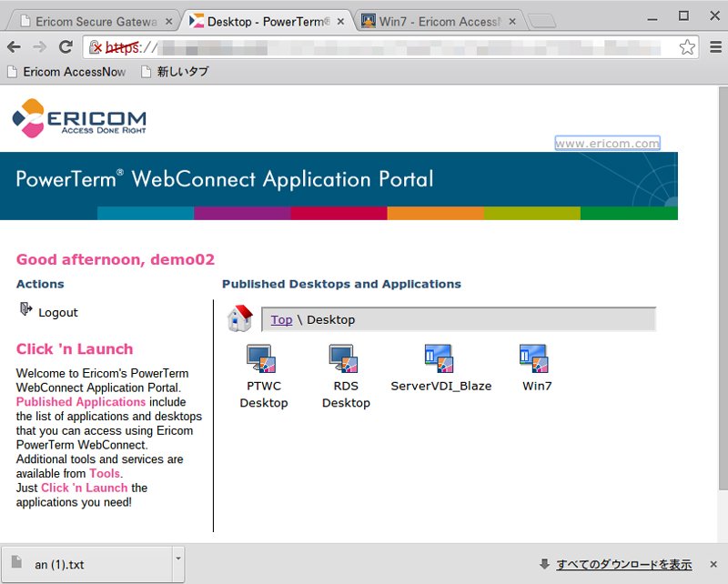Image resolution: width=728 pixels, height=584 pixels.
Task: Click the PowerTerm WebConnect Application Portal banner
Action: coord(339,186)
